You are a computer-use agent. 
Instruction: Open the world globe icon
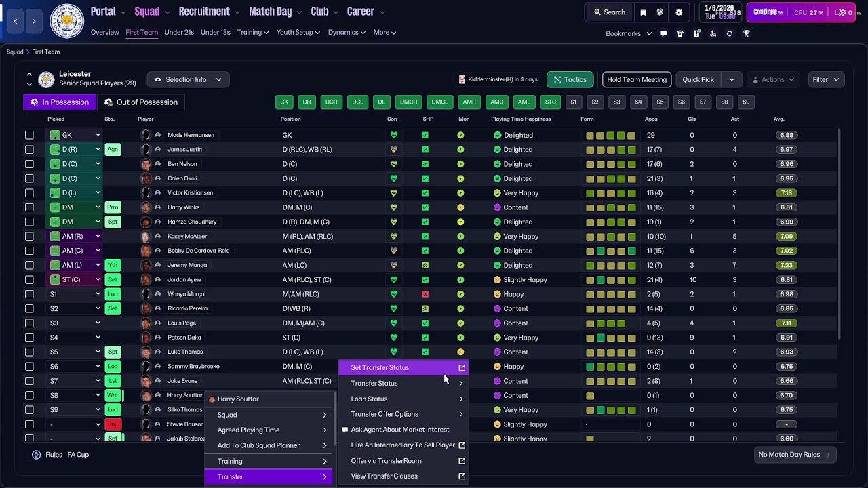point(660,12)
